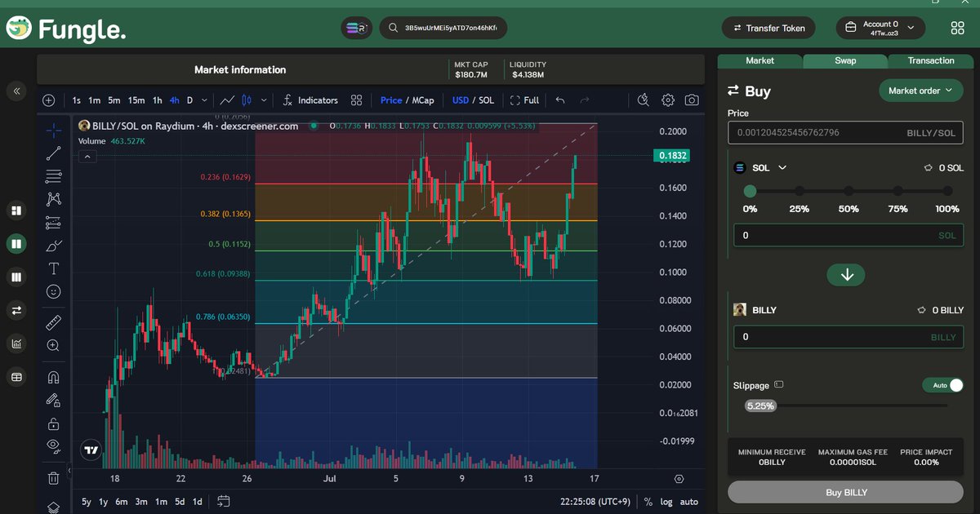Open chart settings gear
Image resolution: width=980 pixels, height=514 pixels.
point(668,100)
